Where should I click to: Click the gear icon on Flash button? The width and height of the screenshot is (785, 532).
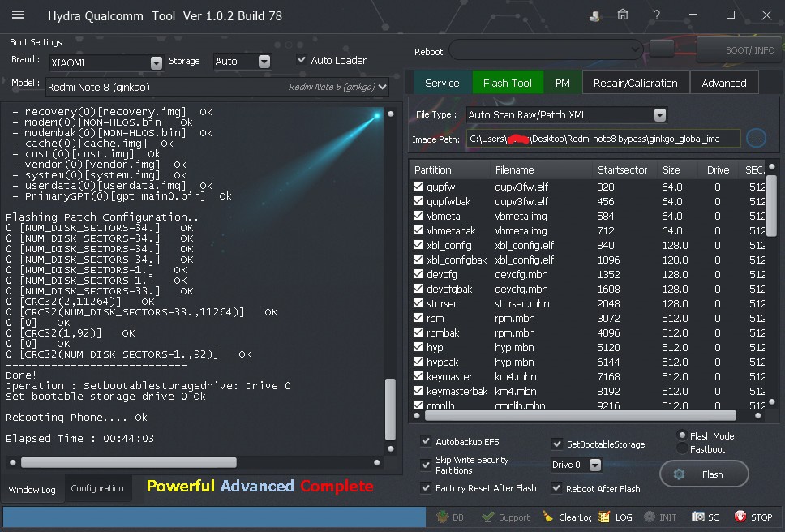pyautogui.click(x=679, y=474)
